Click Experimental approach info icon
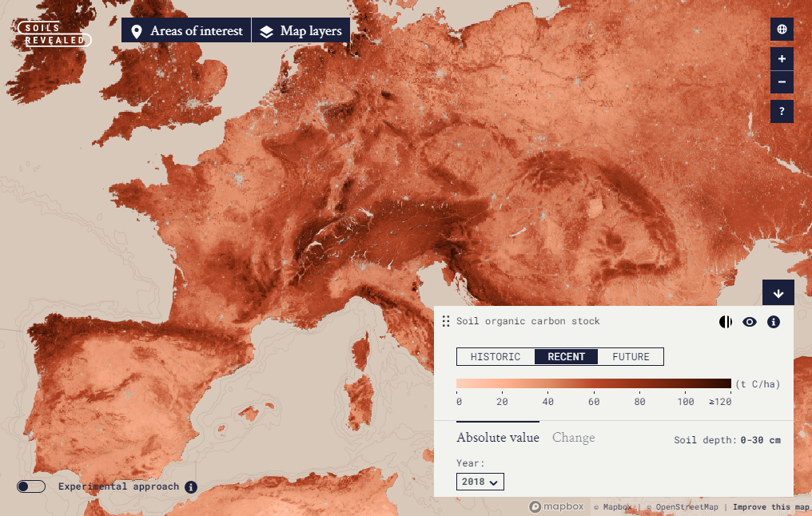This screenshot has height=516, width=812. point(190,486)
